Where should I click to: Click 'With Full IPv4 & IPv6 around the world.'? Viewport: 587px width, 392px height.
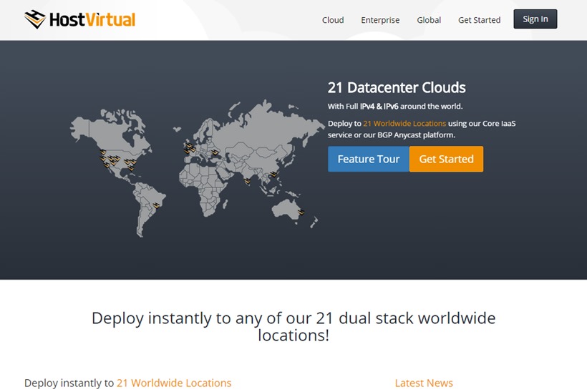[x=395, y=107]
